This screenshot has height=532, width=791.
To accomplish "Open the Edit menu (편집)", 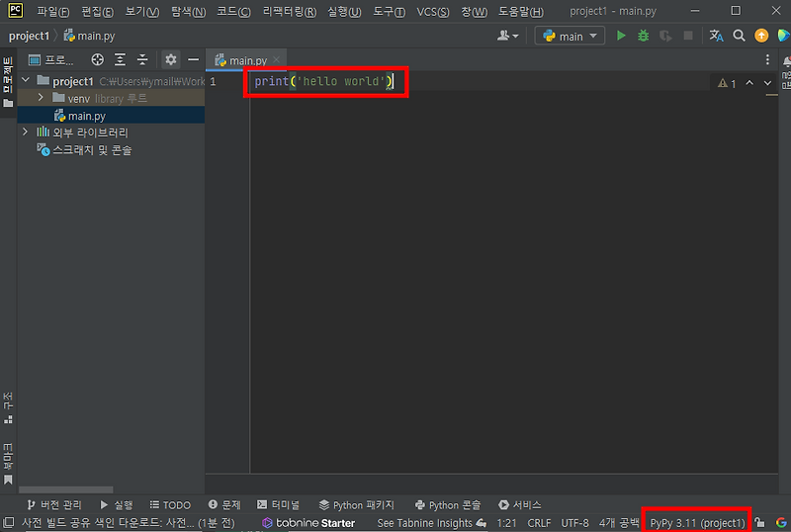I will 97,11.
